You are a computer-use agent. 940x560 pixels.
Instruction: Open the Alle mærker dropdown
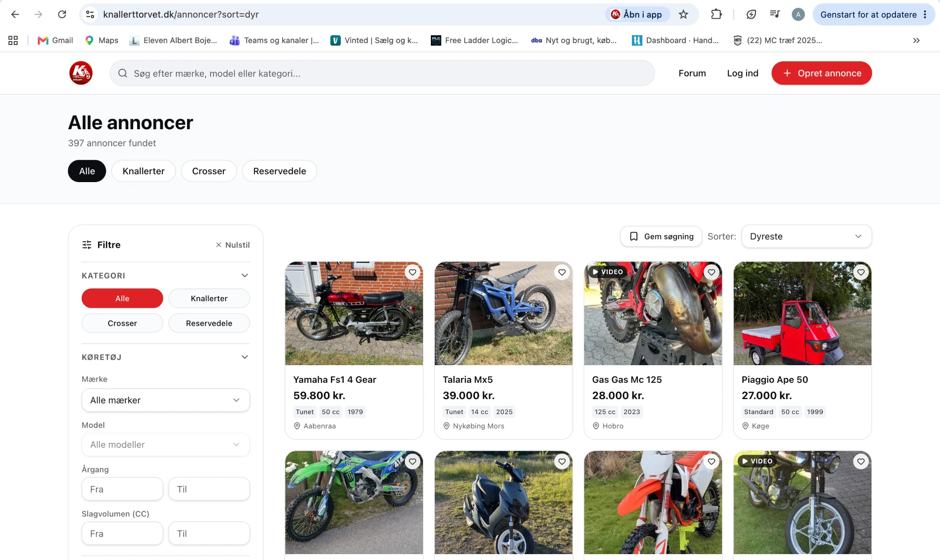point(165,400)
